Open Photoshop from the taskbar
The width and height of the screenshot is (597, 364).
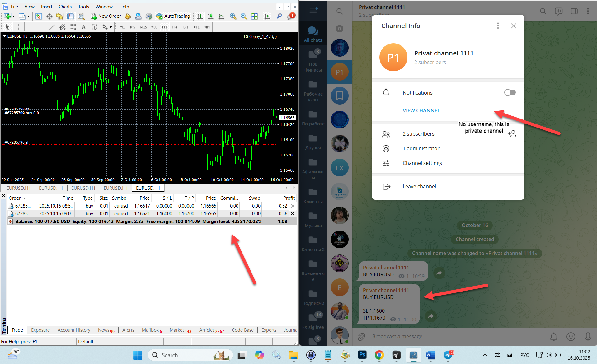(362, 355)
